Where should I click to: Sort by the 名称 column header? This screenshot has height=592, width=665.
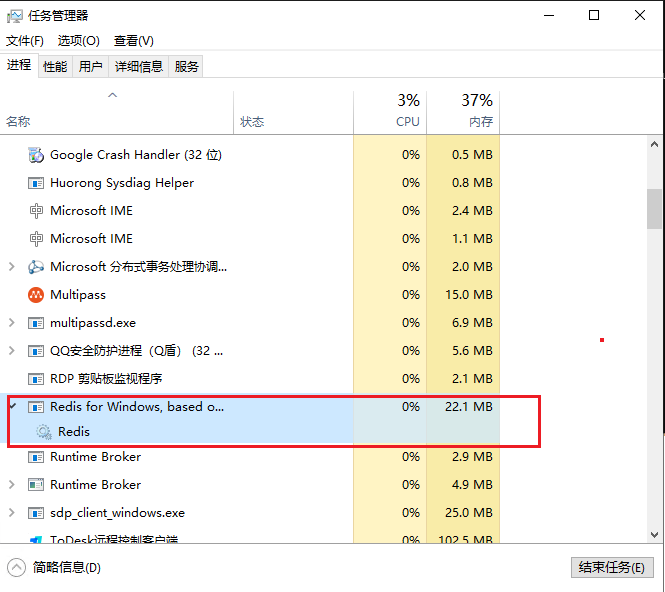117,113
